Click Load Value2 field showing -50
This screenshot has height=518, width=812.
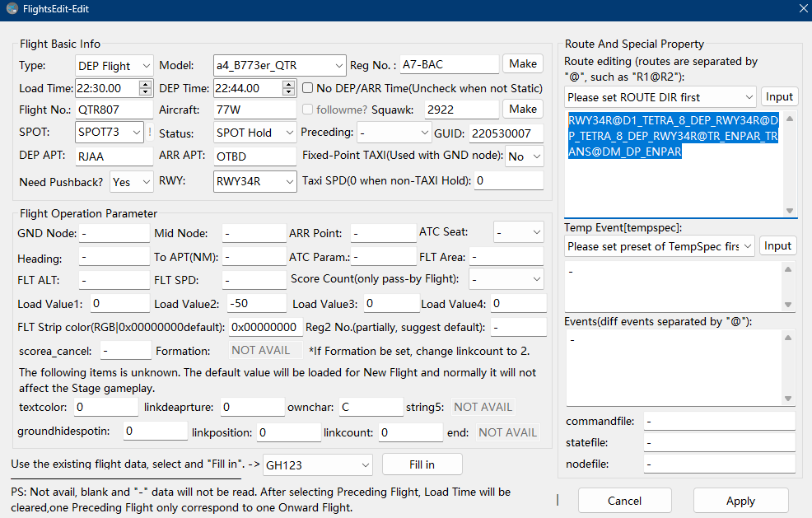(256, 303)
